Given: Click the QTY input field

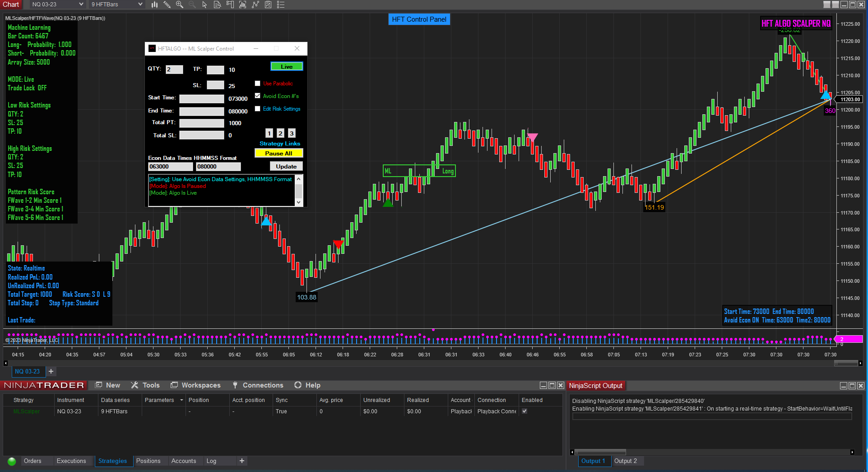Looking at the screenshot, I should [x=174, y=70].
